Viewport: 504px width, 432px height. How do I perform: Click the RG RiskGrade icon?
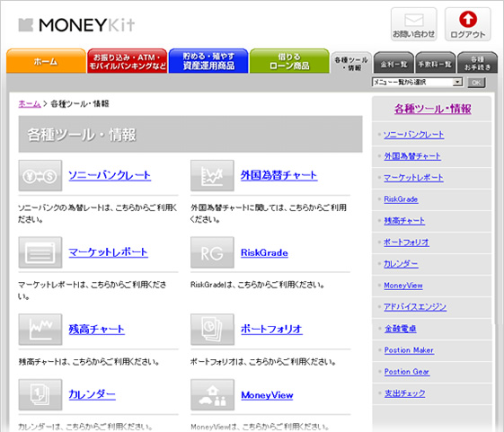(212, 252)
